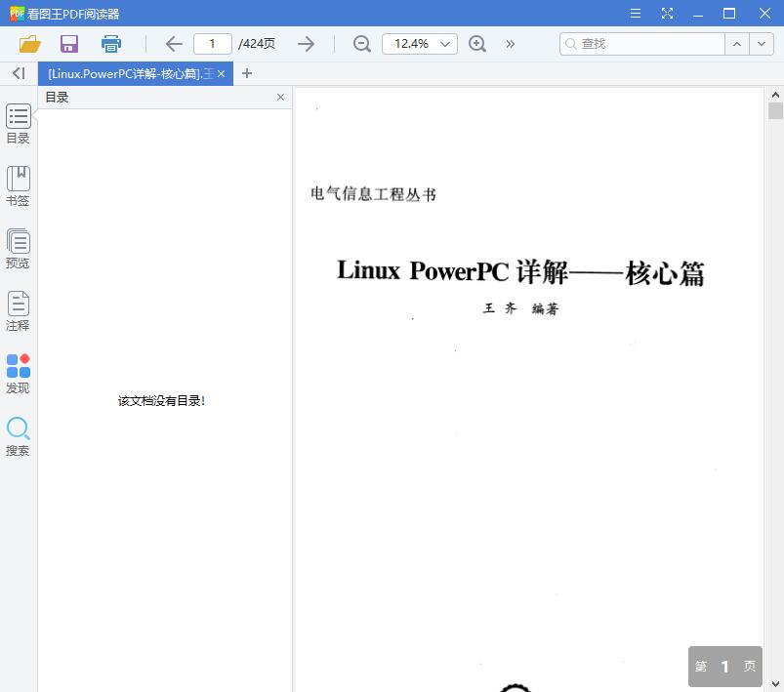The width and height of the screenshot is (784, 692).
Task: Click the 该文档没有目录 message text
Action: point(161,401)
